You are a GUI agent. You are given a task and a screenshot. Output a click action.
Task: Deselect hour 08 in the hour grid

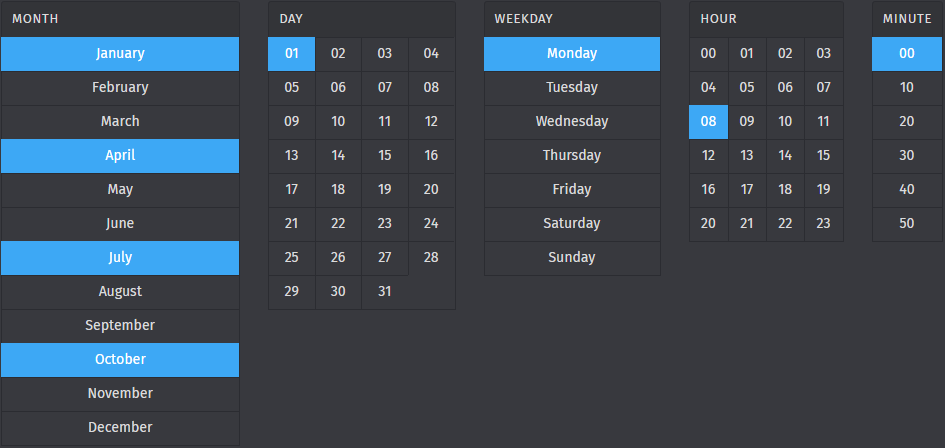click(x=708, y=122)
